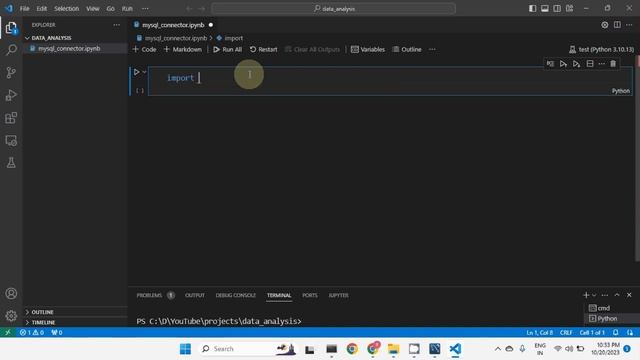This screenshot has width=640, height=360.
Task: Open notebook settings gear in editor title
Action: pos(604,25)
